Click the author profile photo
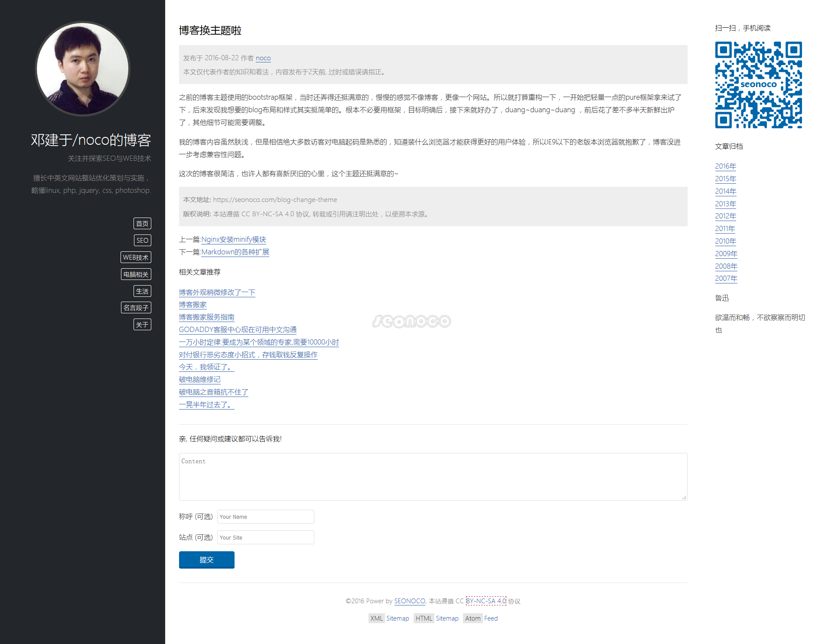The height and width of the screenshot is (644, 825). pos(82,69)
